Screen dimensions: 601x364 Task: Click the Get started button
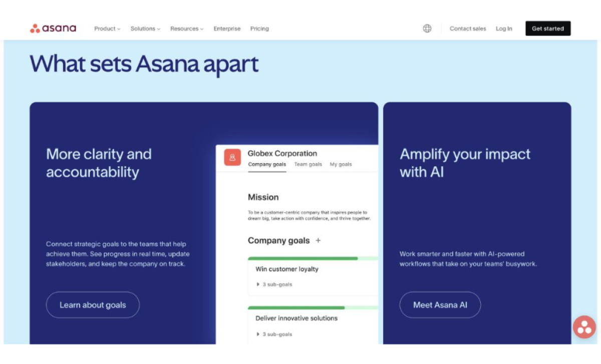click(x=547, y=29)
